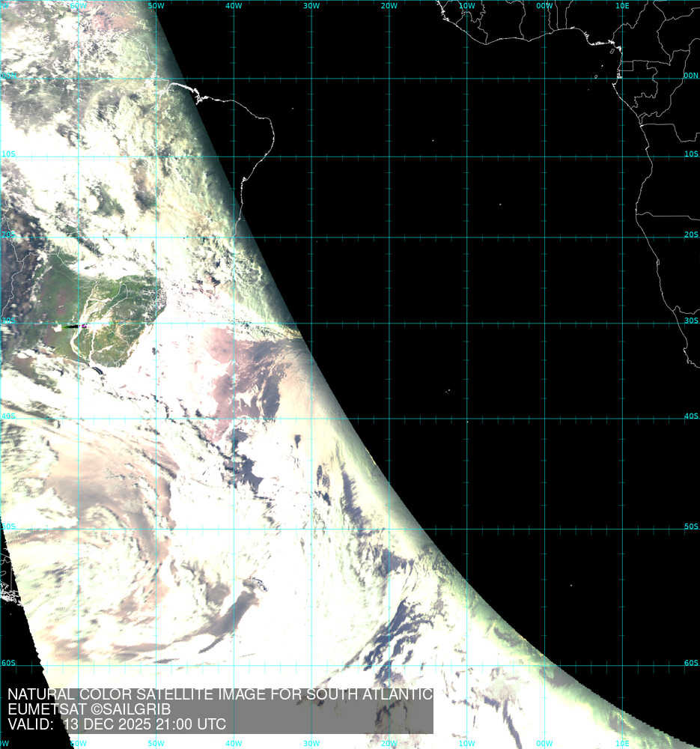This screenshot has height=749, width=700.
Task: Click the 40W longitude label at top
Action: pos(233,6)
